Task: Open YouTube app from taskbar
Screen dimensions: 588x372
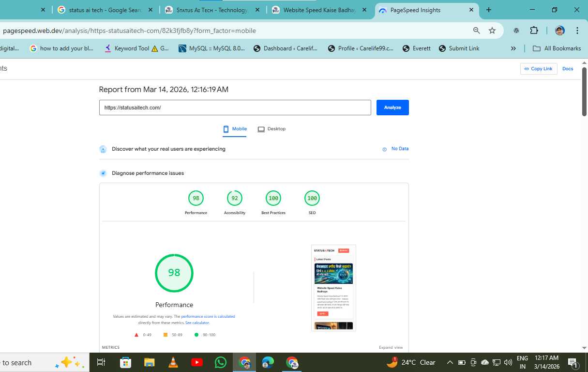Action: 196,362
